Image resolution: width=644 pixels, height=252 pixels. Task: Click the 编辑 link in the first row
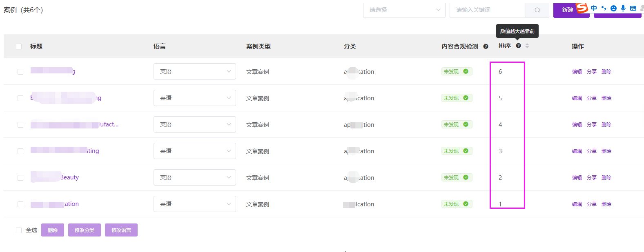pos(577,72)
